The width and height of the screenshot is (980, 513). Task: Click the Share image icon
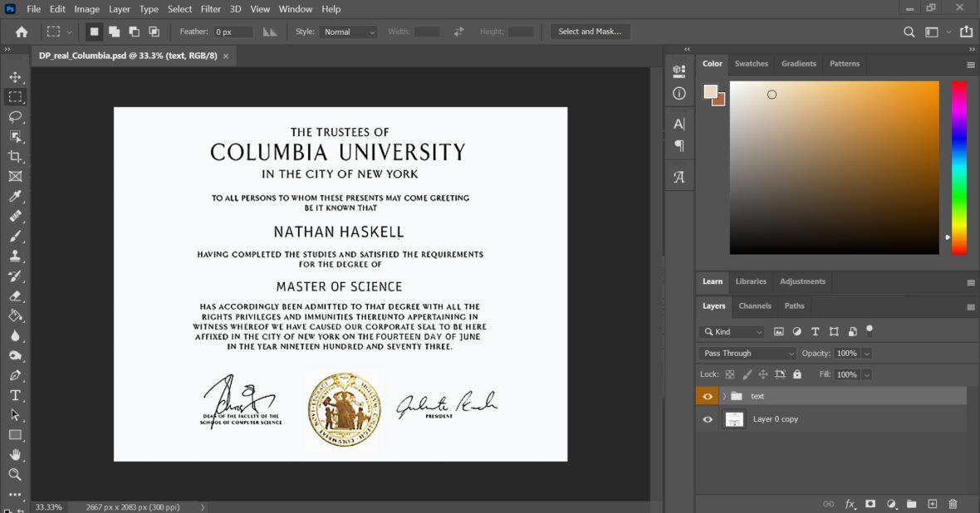pos(966,32)
